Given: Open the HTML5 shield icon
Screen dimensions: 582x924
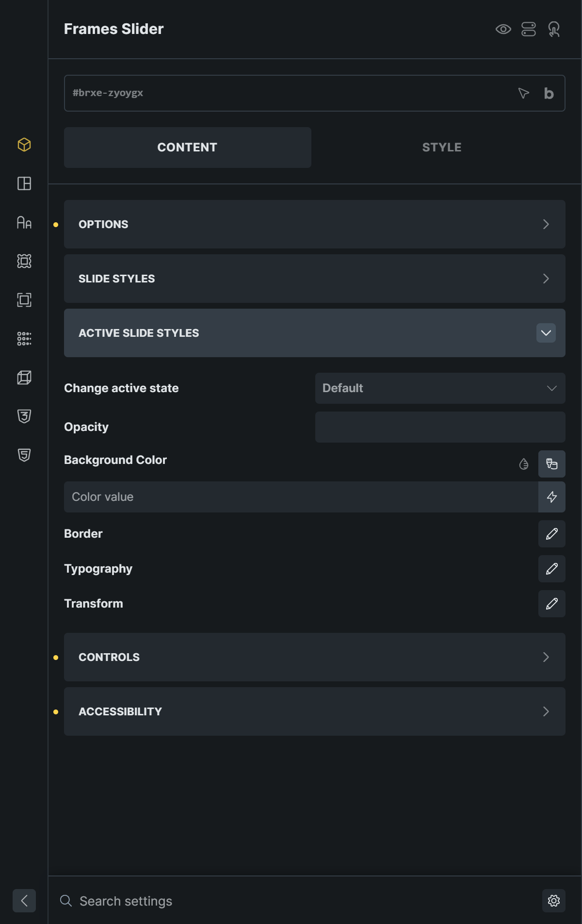Looking at the screenshot, I should [x=24, y=455].
